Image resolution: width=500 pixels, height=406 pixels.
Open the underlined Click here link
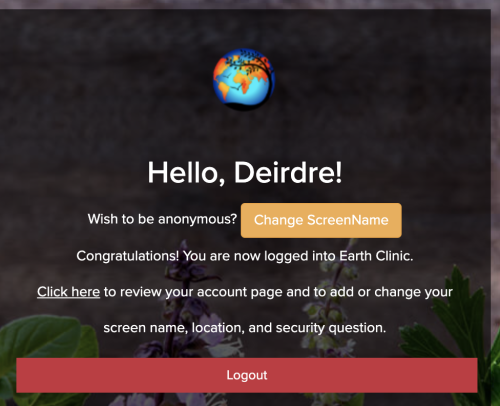coord(68,292)
